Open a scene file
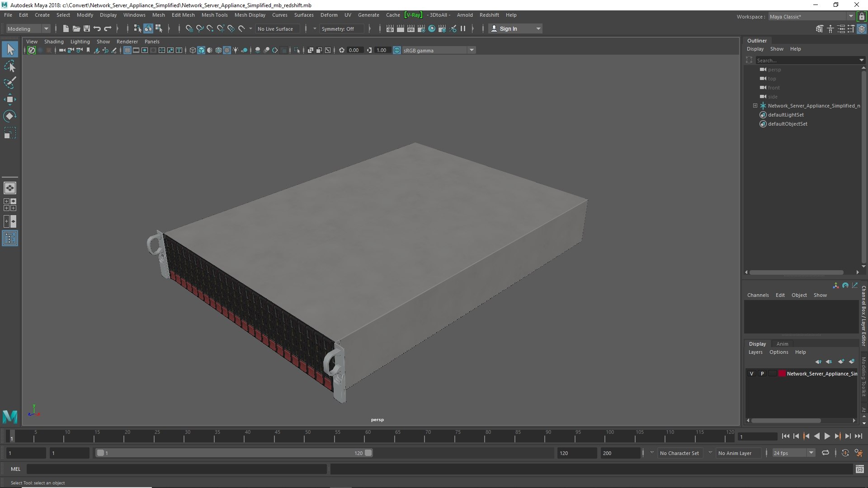 pyautogui.click(x=76, y=28)
